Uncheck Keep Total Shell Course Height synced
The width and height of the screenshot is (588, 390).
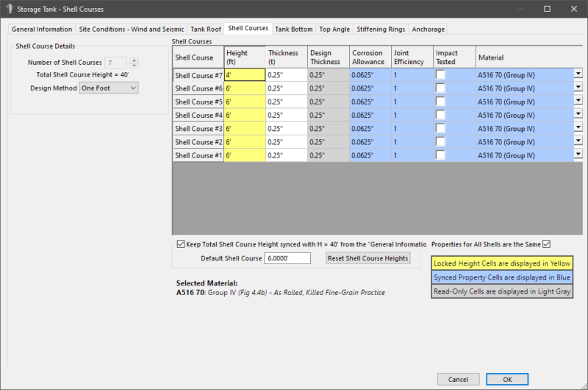(181, 244)
